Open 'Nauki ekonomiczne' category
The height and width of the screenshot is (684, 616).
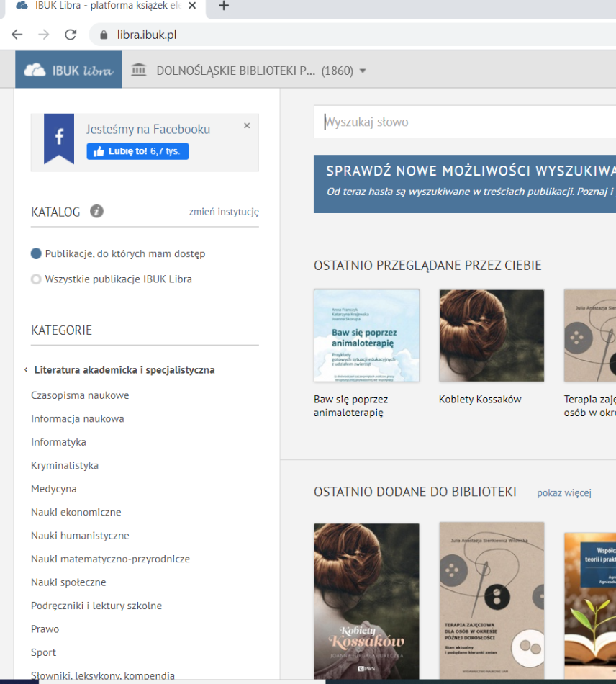tap(76, 512)
